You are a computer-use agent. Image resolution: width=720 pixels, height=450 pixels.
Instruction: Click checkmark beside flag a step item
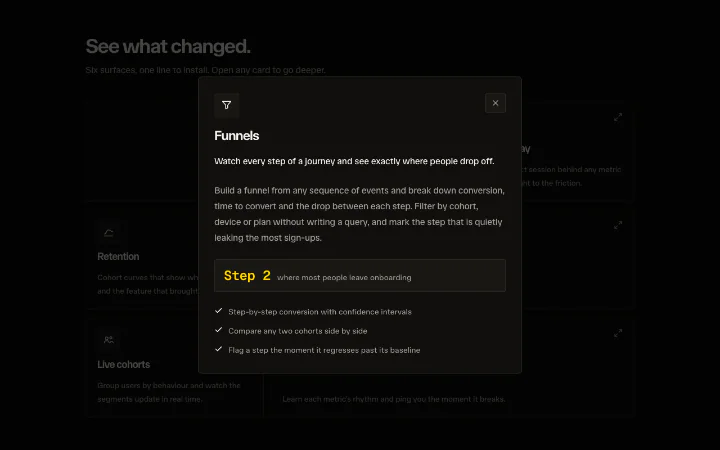[219, 349]
